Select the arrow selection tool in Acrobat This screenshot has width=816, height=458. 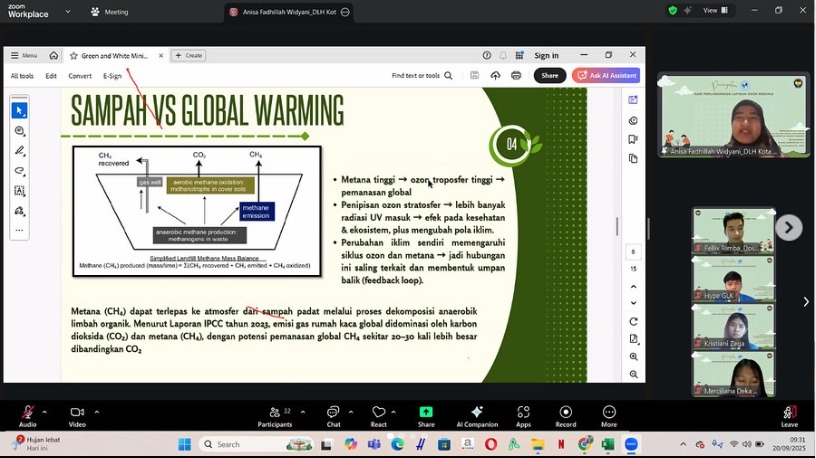point(19,110)
